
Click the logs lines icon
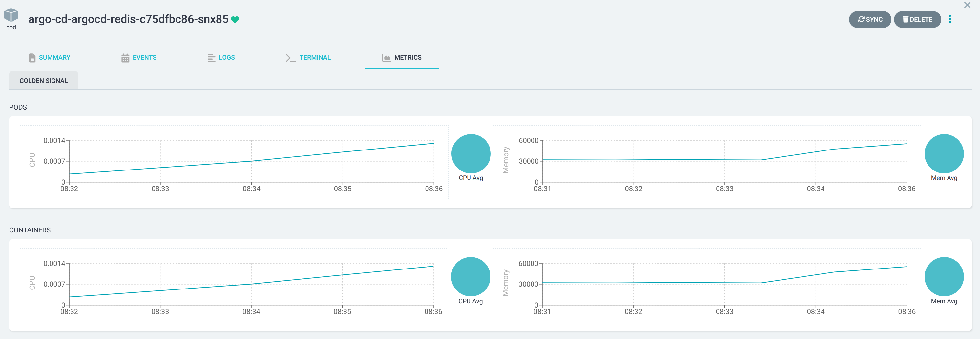[211, 58]
